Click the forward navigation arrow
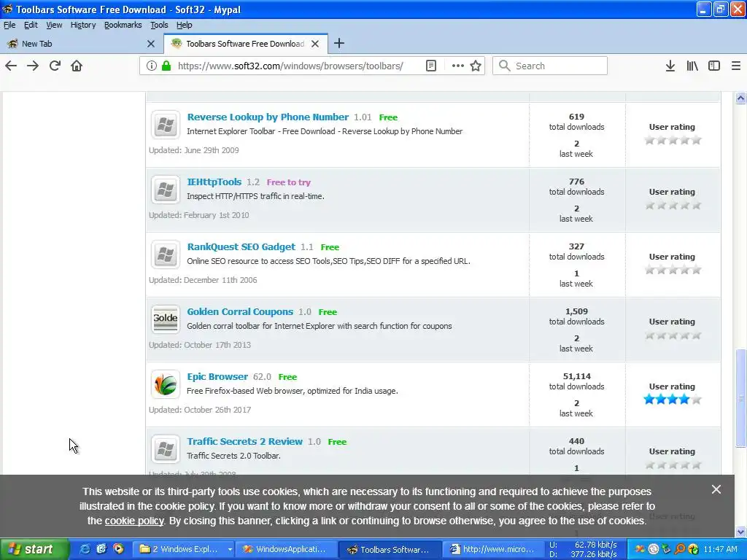 [33, 66]
